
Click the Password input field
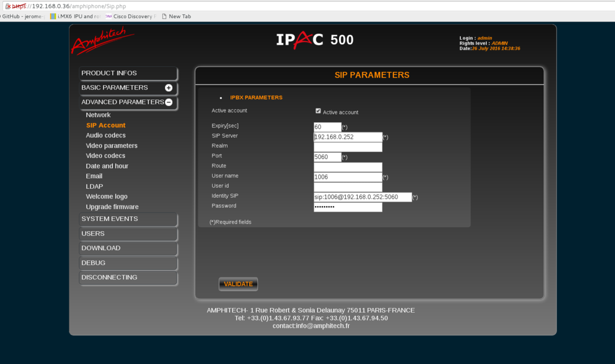348,207
